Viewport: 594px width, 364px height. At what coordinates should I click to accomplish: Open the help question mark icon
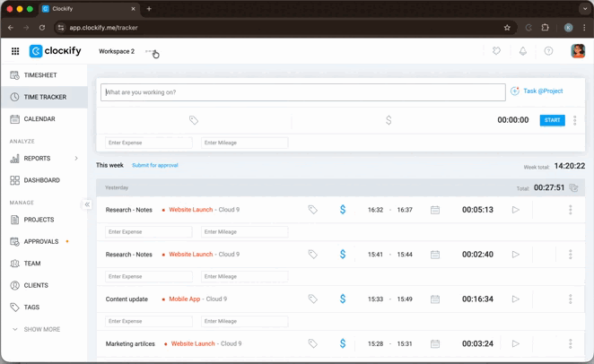coord(548,51)
